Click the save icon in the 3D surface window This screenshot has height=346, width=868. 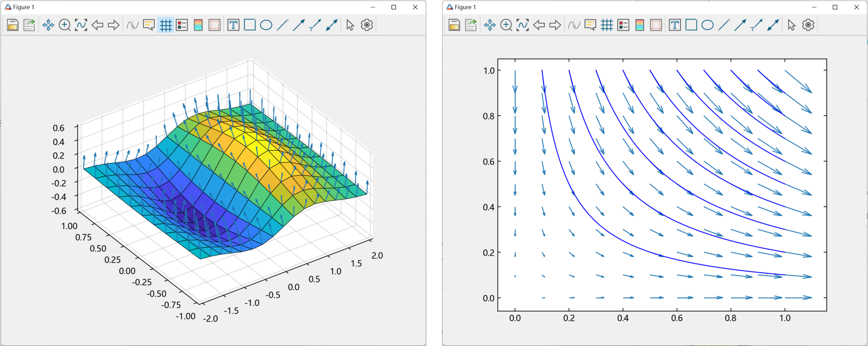pyautogui.click(x=13, y=25)
